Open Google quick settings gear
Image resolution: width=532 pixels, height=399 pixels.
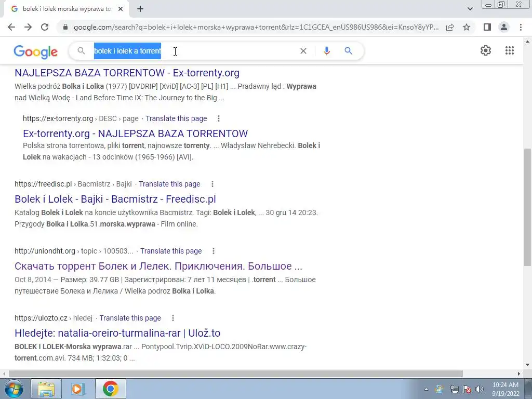tap(486, 50)
